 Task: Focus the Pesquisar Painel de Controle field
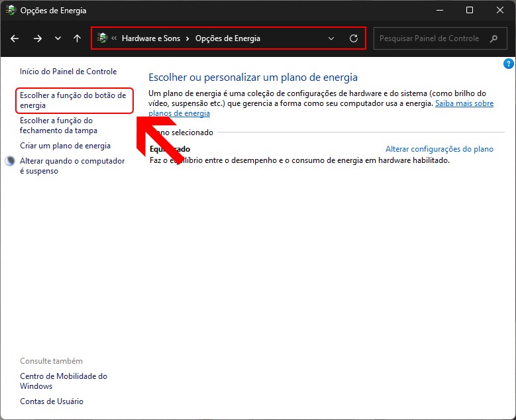[429, 38]
